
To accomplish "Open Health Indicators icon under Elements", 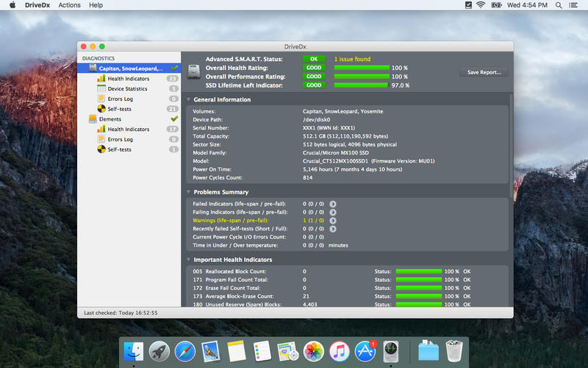I will click(101, 129).
